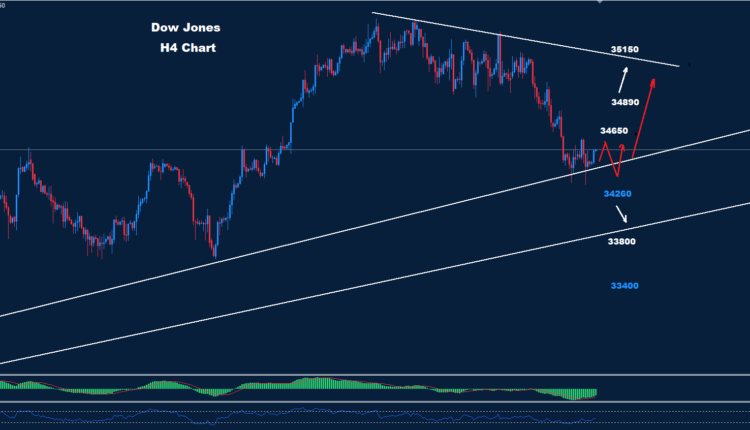Click the 'Dow Jones' chart title
The height and width of the screenshot is (430, 750).
tap(186, 28)
